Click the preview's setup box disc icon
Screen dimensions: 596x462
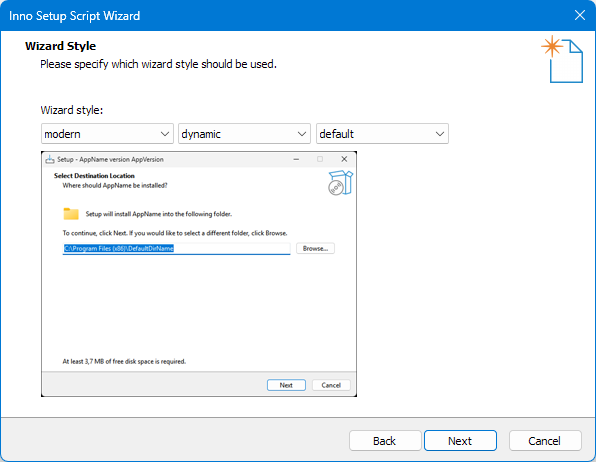pos(341,183)
